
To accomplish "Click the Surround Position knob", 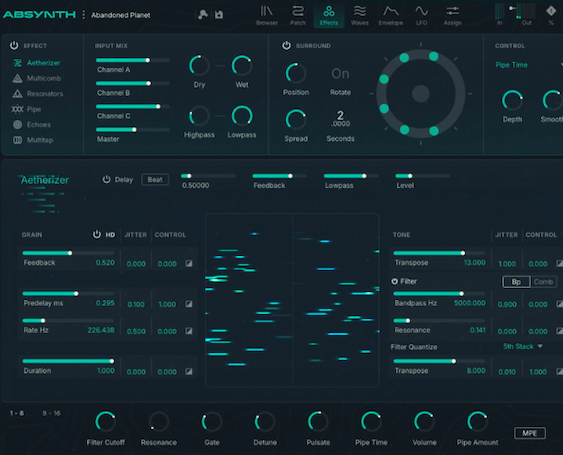I will [296, 74].
